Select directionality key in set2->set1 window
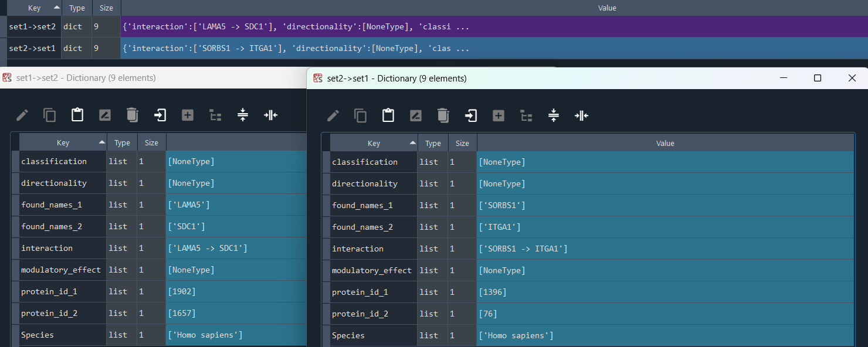The width and height of the screenshot is (868, 347). click(x=374, y=183)
